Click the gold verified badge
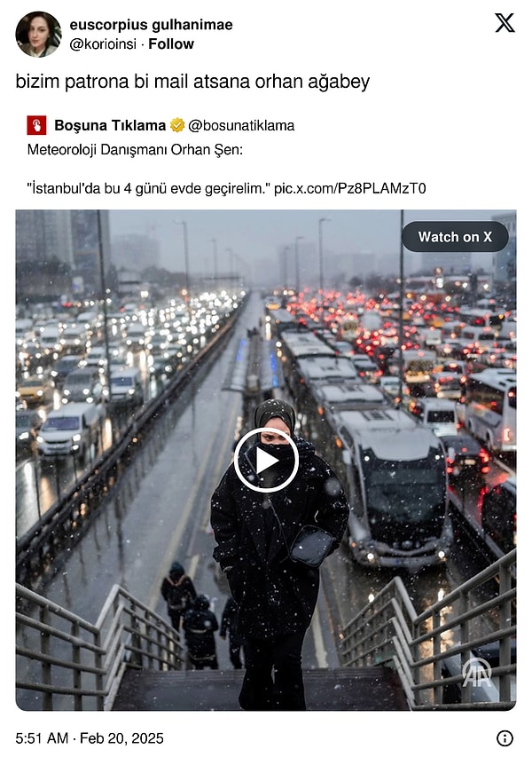 tap(177, 125)
